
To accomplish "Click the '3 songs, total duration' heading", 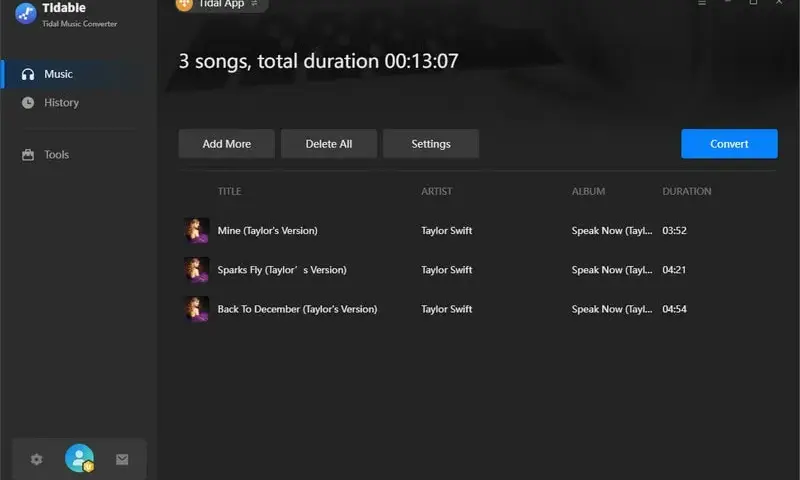I will 318,61.
